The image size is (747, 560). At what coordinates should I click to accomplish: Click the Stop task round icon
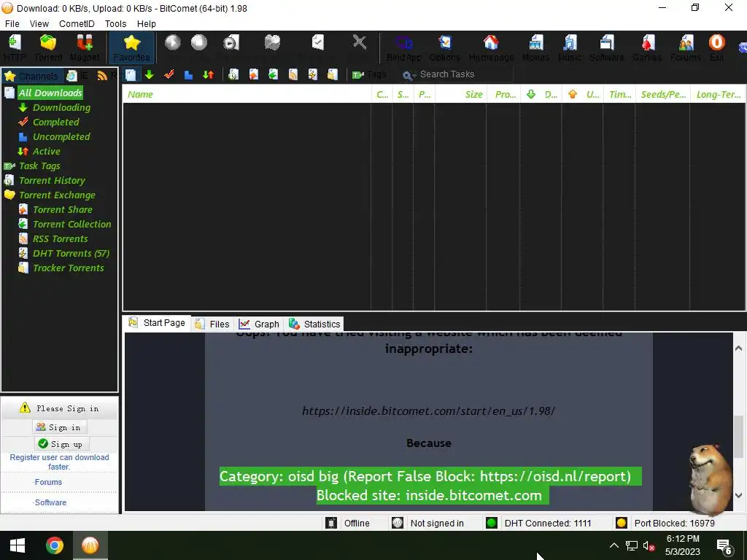[198, 43]
